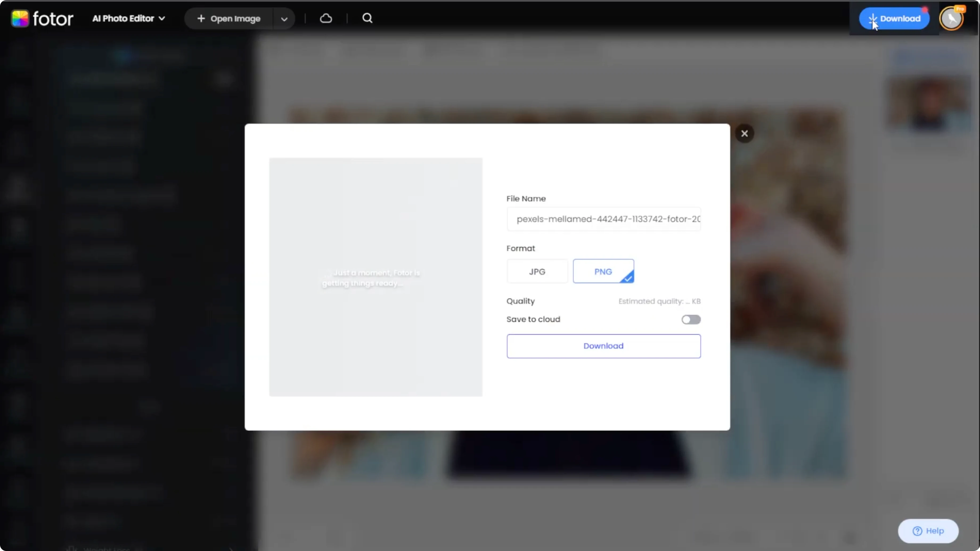Click the File Name input field
The image size is (980, 551).
point(603,219)
